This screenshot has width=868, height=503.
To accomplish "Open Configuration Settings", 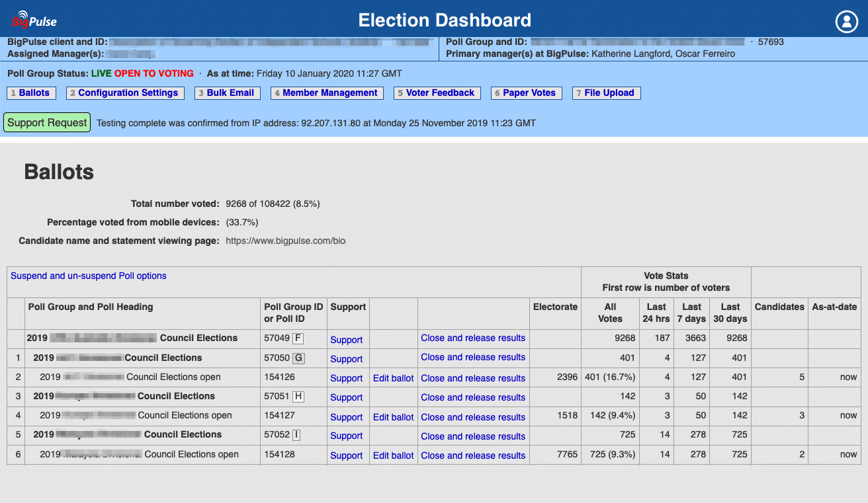I will 125,93.
